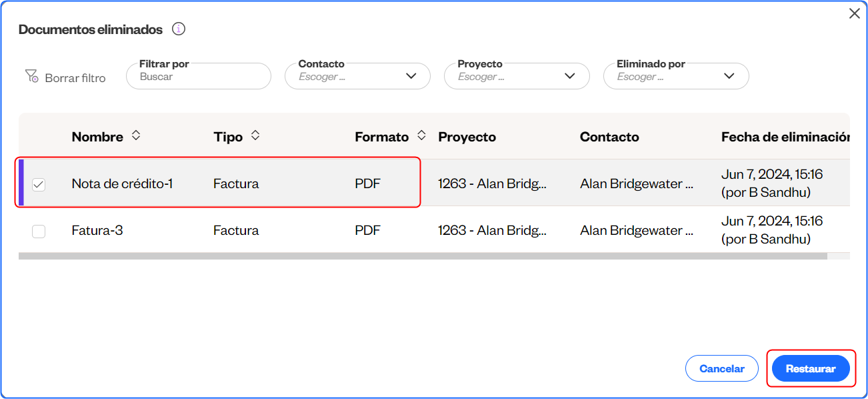The height and width of the screenshot is (399, 868).
Task: Open the info tooltip beside Documentos eliminados
Action: pyautogui.click(x=178, y=29)
